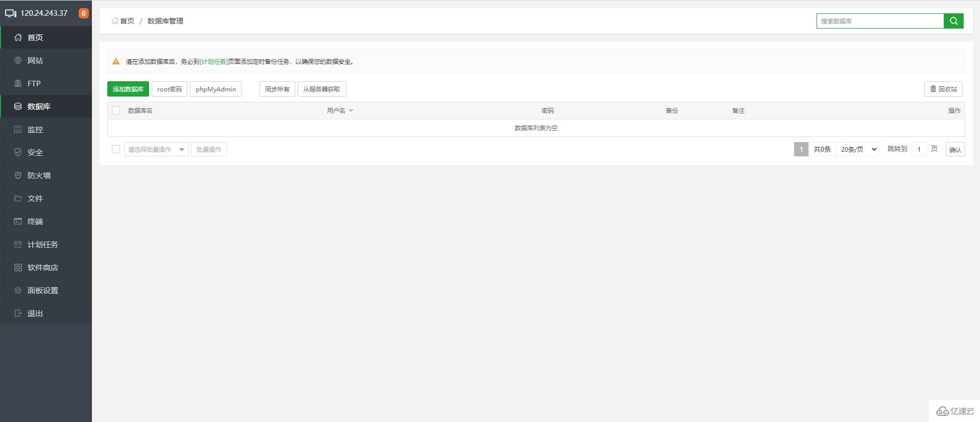Open the FTP menu text

[x=34, y=83]
